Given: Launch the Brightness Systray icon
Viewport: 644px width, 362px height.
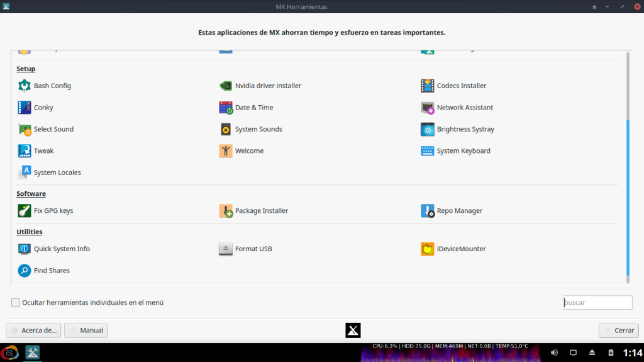Looking at the screenshot, I should point(428,129).
